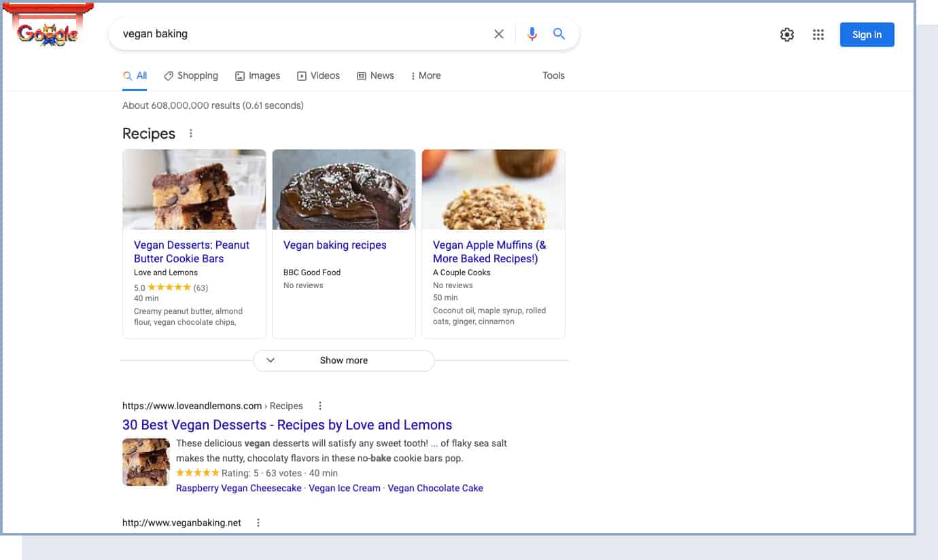Click the 5.0 star rating on cookie bars card
The image size is (938, 560).
171,287
